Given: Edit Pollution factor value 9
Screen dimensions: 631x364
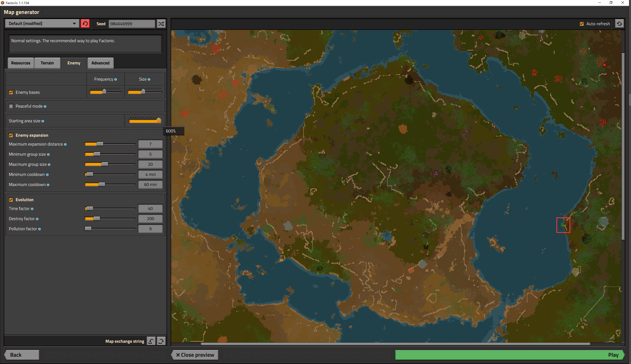Looking at the screenshot, I should coord(150,229).
